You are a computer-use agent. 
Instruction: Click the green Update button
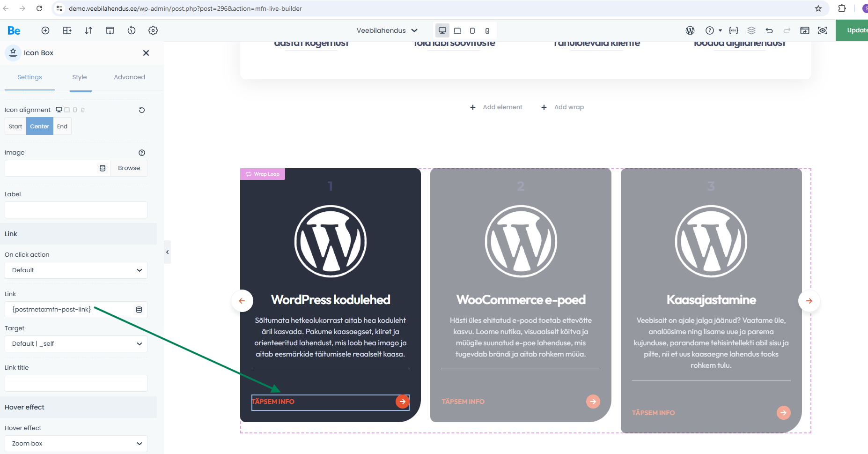click(854, 30)
